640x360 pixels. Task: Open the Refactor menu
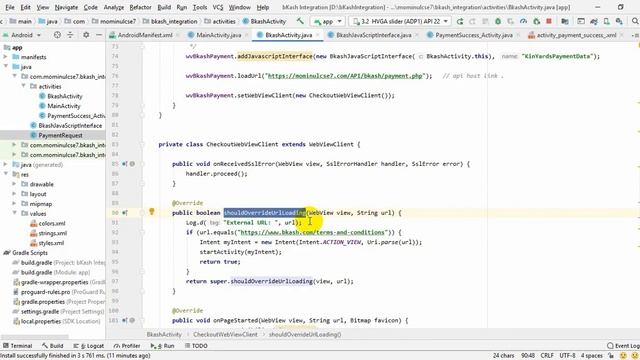tap(140, 7)
